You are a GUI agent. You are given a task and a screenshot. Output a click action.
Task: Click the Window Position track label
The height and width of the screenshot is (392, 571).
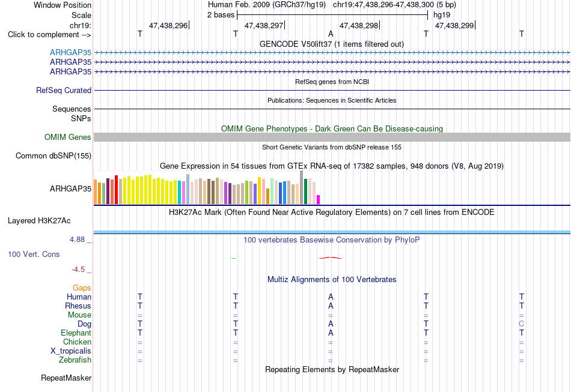[63, 5]
